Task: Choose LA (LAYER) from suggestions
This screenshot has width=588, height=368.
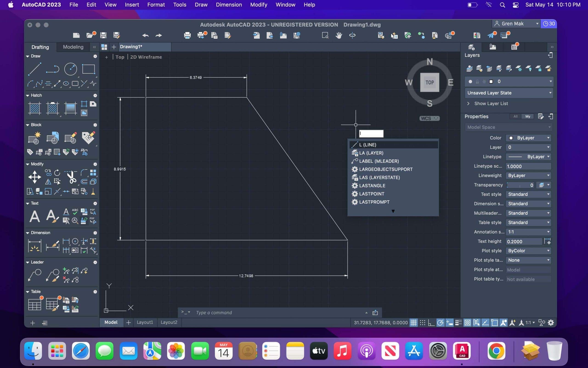Action: click(394, 153)
